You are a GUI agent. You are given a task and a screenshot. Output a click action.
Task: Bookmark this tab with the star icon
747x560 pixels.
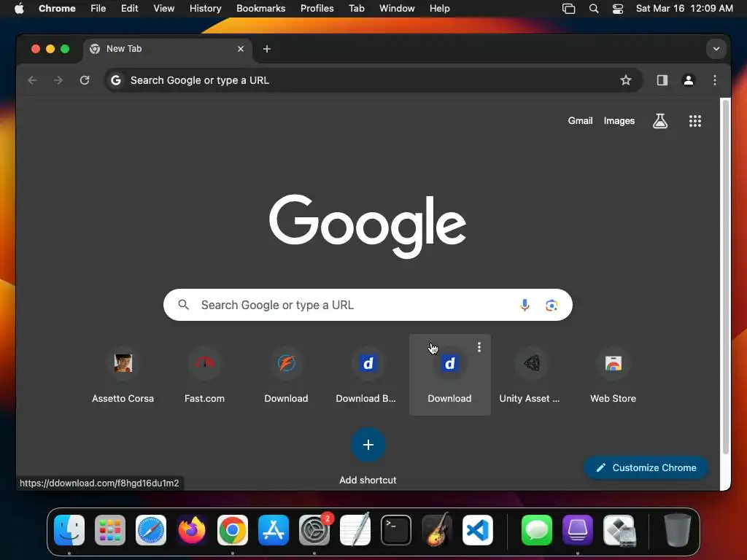click(625, 80)
